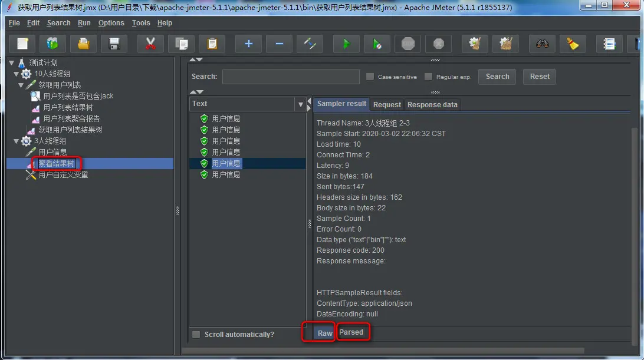Open the Edit menu
This screenshot has height=360, width=644.
(33, 23)
